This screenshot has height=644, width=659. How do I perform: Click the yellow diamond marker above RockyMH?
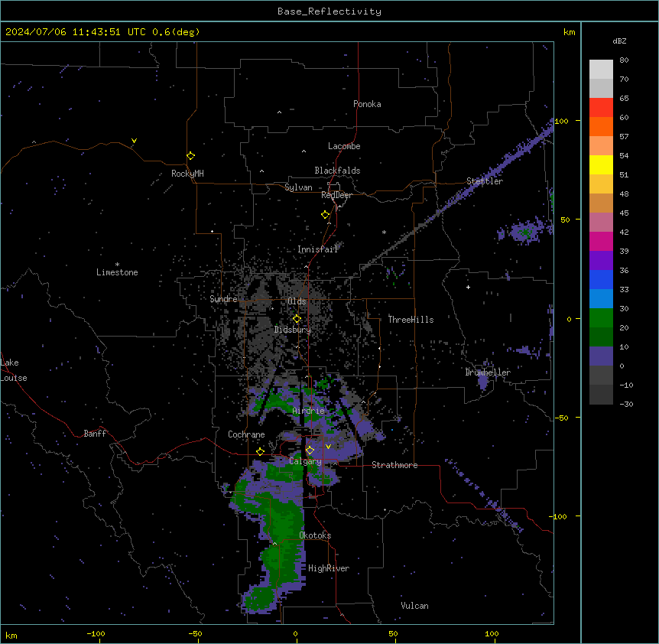click(190, 155)
